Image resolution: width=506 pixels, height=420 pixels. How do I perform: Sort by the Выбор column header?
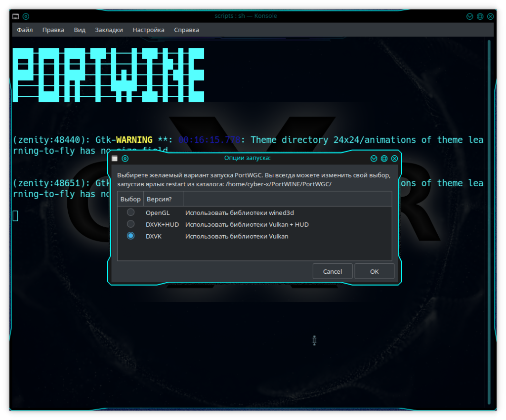point(130,199)
